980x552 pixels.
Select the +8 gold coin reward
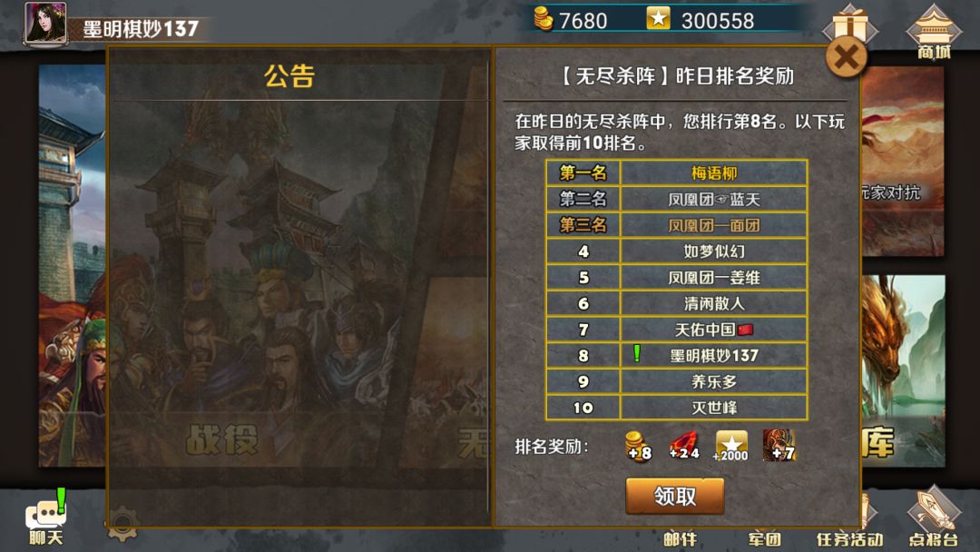[x=638, y=446]
